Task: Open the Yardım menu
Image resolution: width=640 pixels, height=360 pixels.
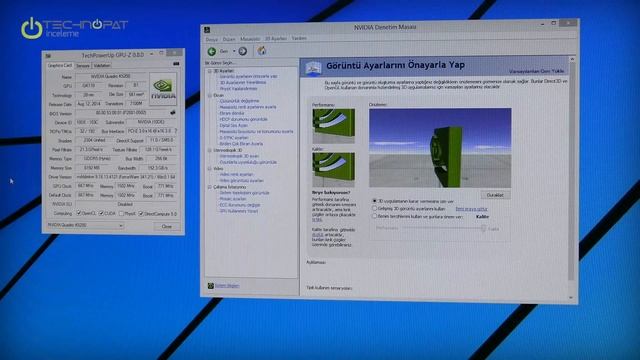Action: [x=299, y=38]
